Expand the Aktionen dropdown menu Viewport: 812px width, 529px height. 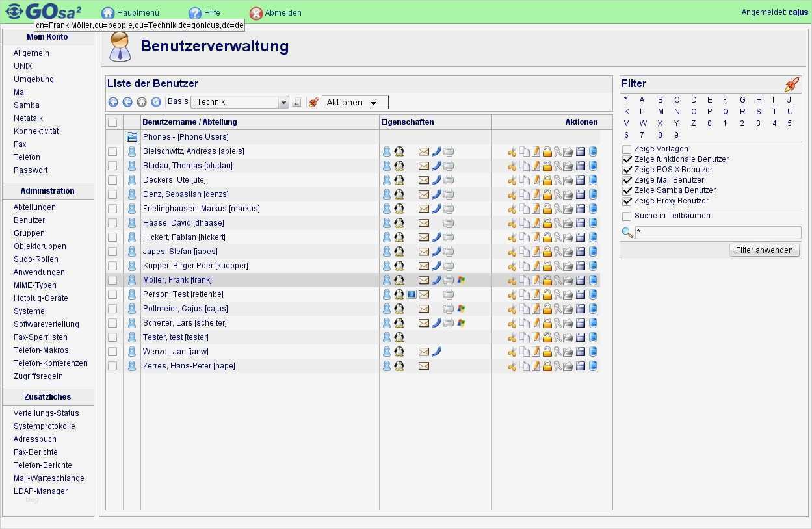(x=355, y=102)
